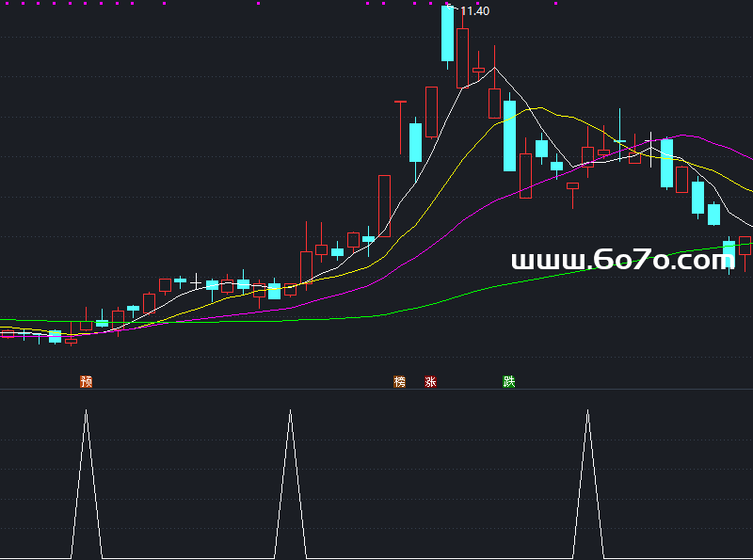The image size is (753, 560).
Task: Click the 11.40 high price label
Action: [474, 11]
